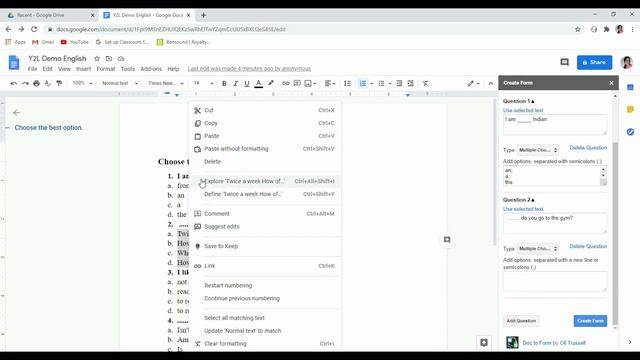Click the Increase indent icon
The image size is (640, 360).
[x=411, y=83]
